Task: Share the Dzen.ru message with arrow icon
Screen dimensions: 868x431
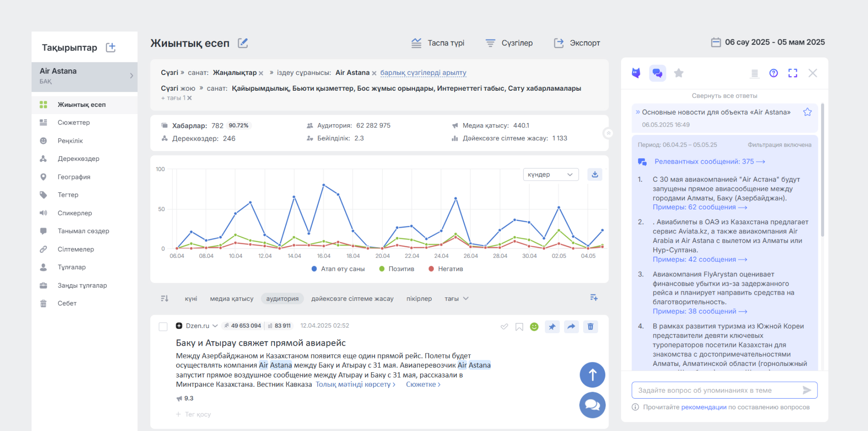Action: click(x=571, y=327)
